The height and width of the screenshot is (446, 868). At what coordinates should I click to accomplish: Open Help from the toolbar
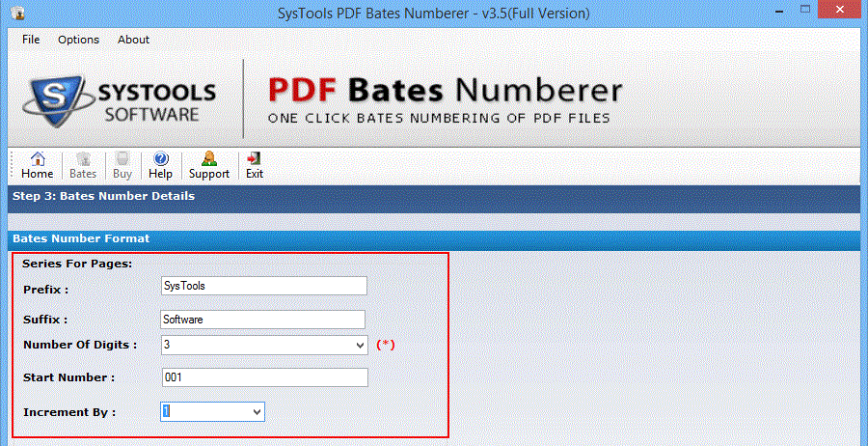click(160, 166)
